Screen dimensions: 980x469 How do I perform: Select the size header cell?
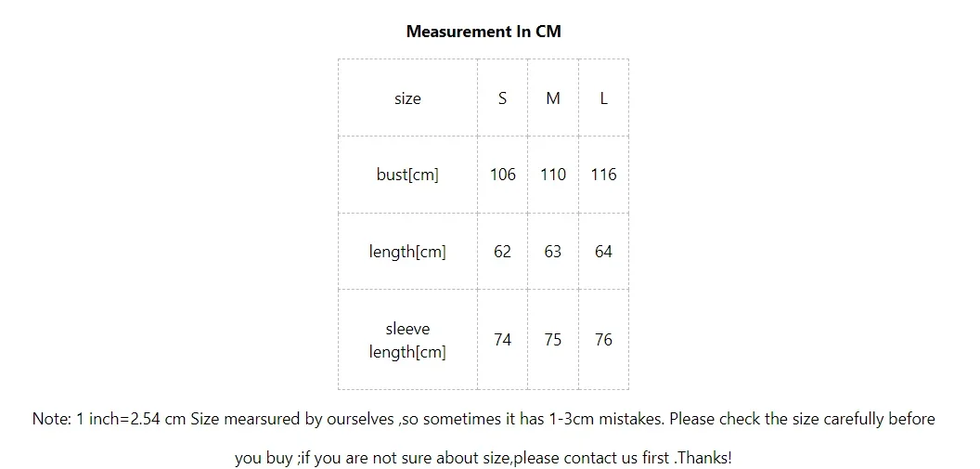pos(407,98)
